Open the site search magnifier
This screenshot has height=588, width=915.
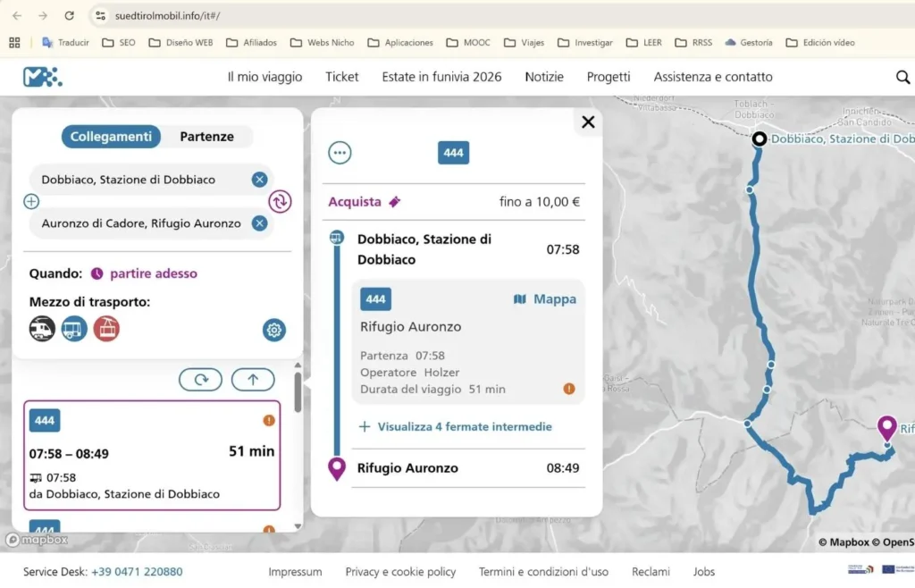(902, 77)
